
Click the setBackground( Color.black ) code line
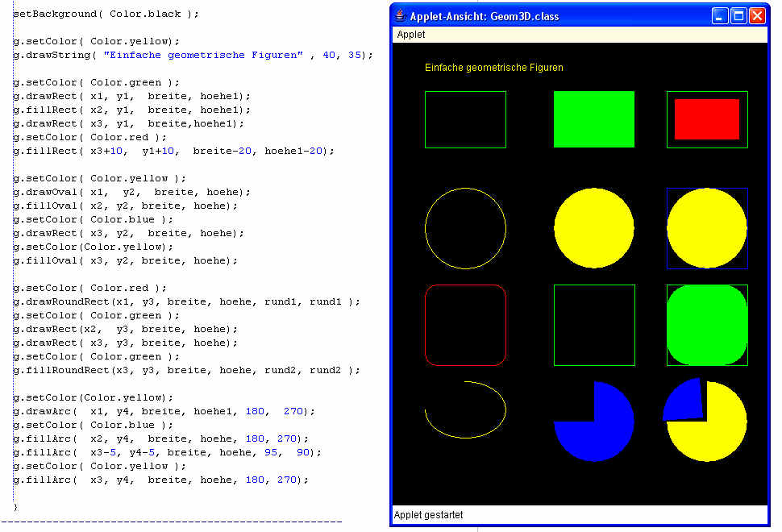pos(105,15)
